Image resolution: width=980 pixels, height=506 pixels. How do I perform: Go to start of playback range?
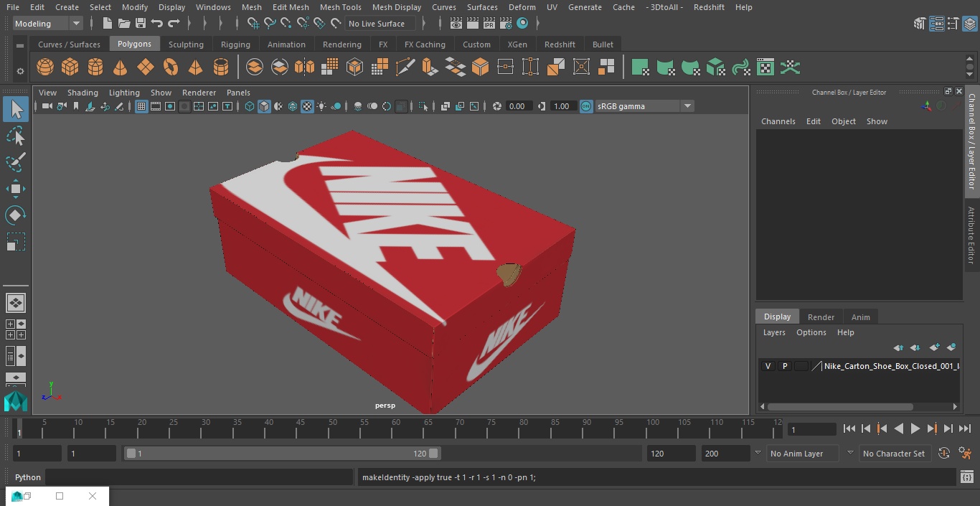pyautogui.click(x=849, y=428)
